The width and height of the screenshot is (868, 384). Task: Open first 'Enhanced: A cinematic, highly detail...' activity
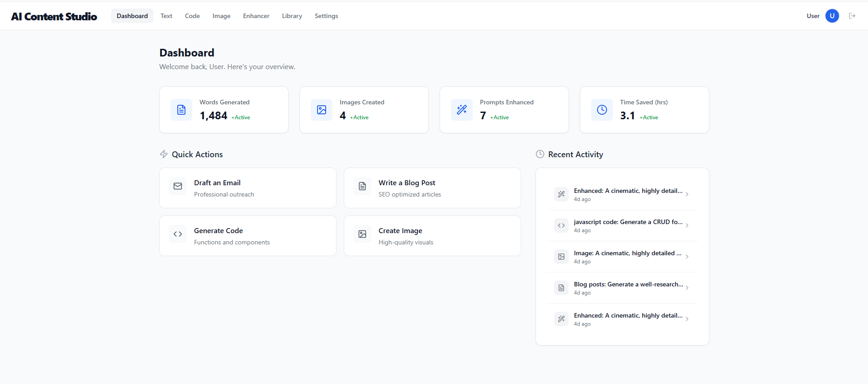(622, 194)
